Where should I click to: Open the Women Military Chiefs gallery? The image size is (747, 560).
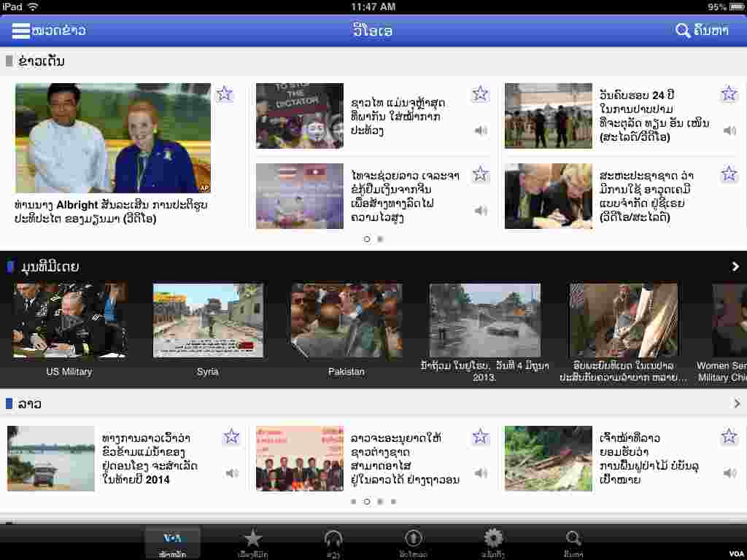(x=729, y=320)
